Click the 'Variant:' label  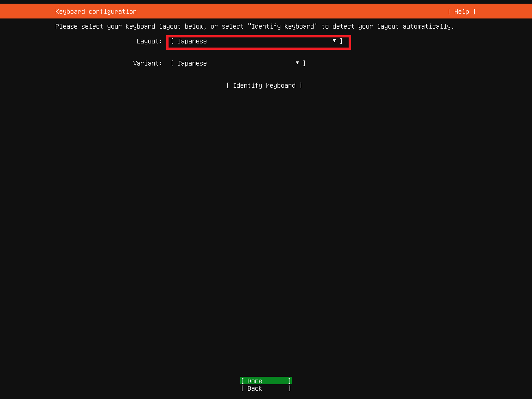tap(148, 63)
